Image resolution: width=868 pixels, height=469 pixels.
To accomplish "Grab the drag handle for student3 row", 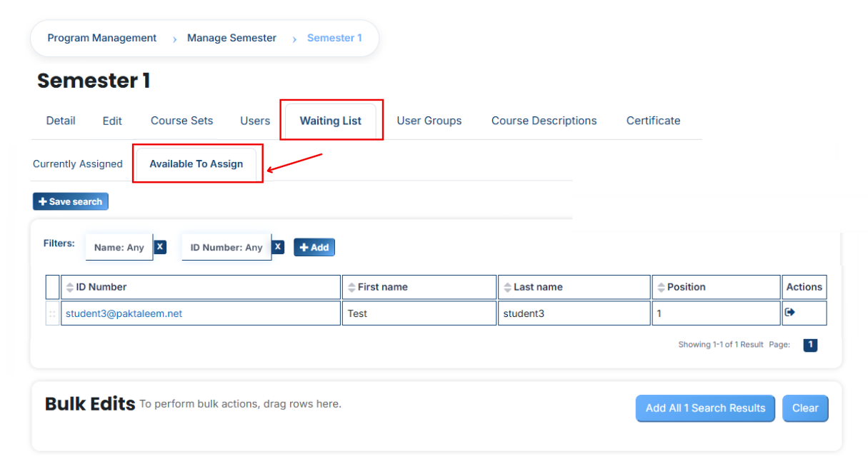I will [x=52, y=313].
